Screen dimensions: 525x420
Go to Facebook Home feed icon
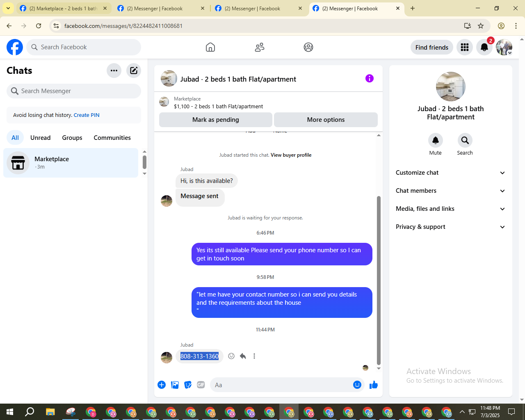[210, 47]
